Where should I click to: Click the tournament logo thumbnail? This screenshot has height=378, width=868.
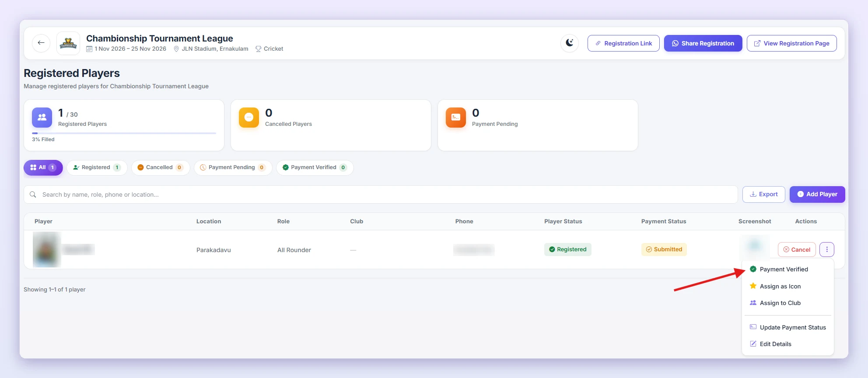tap(68, 43)
